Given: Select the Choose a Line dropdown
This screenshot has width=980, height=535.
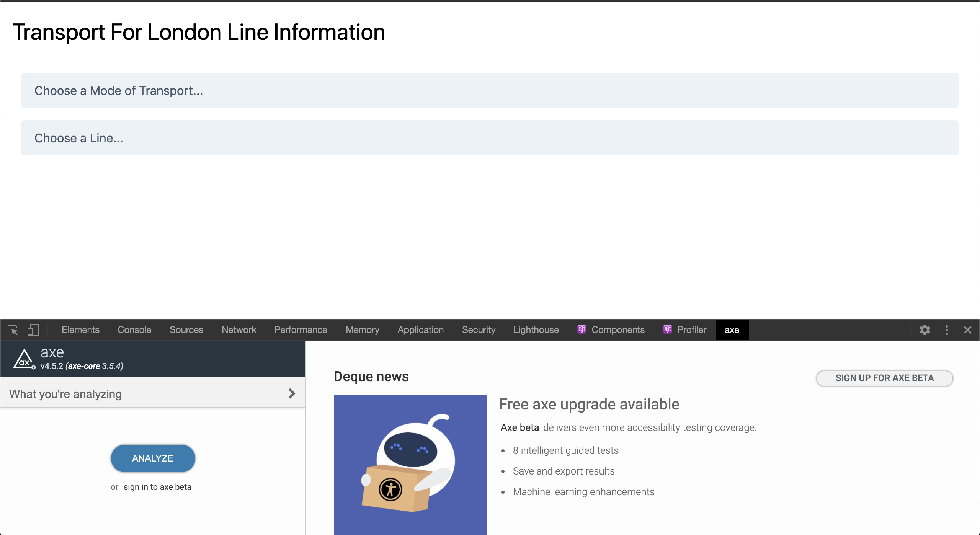Looking at the screenshot, I should pos(490,138).
